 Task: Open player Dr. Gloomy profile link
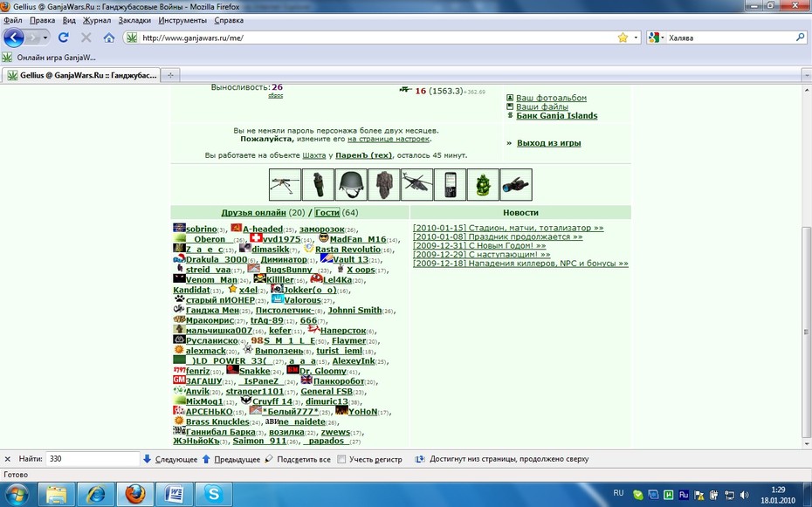click(323, 371)
